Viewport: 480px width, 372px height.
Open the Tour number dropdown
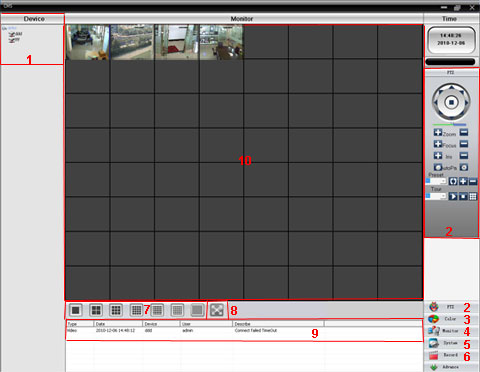coord(443,196)
